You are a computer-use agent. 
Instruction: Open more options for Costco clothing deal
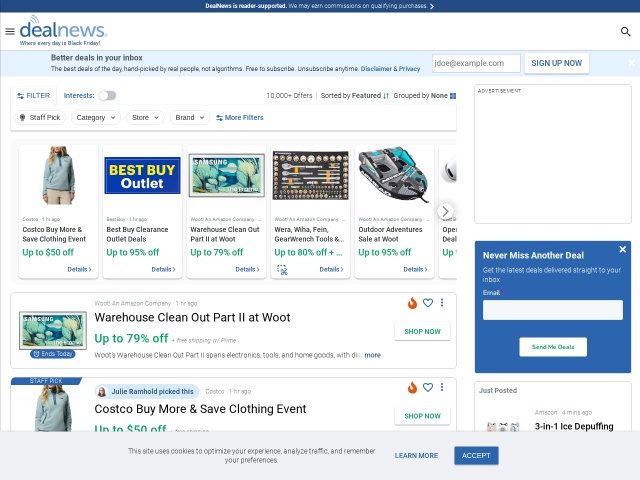pyautogui.click(x=442, y=387)
